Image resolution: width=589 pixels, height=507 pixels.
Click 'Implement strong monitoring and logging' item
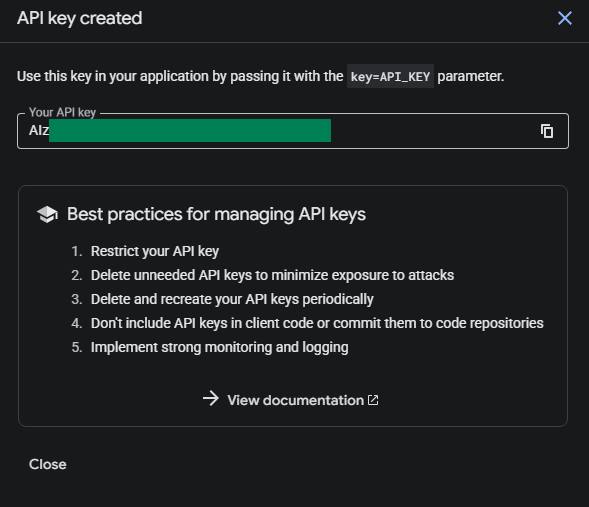click(x=219, y=347)
